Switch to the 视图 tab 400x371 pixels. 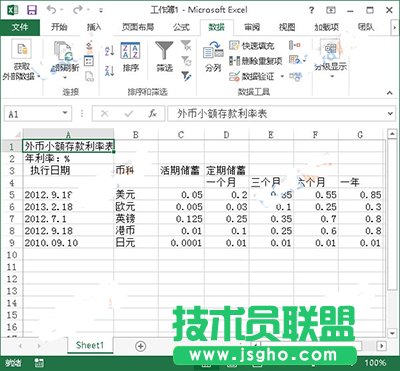point(287,27)
